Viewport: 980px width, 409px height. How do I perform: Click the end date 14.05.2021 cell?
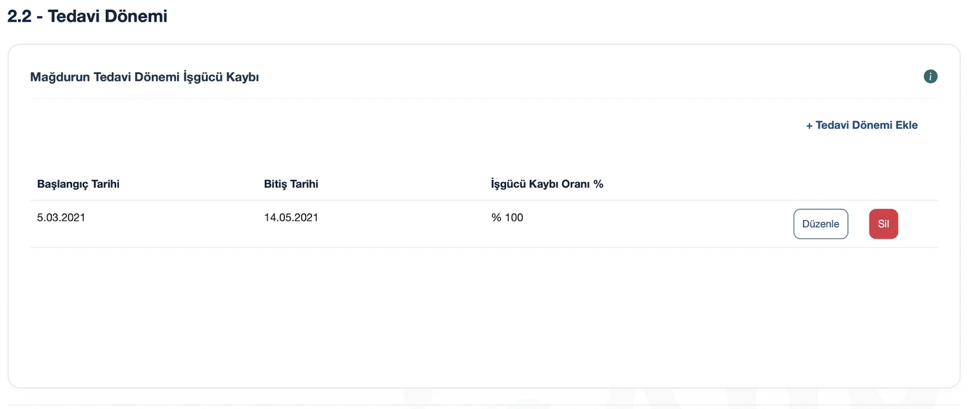click(x=291, y=218)
